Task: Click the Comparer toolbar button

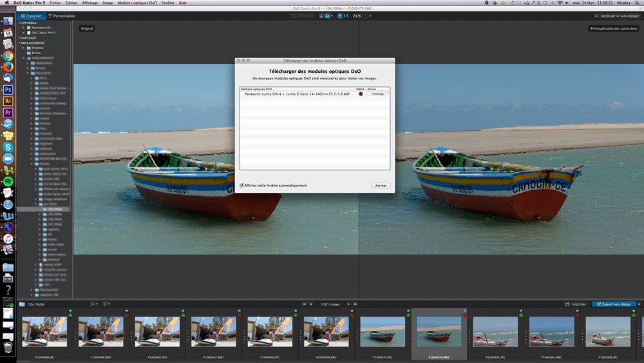Action: tap(303, 16)
